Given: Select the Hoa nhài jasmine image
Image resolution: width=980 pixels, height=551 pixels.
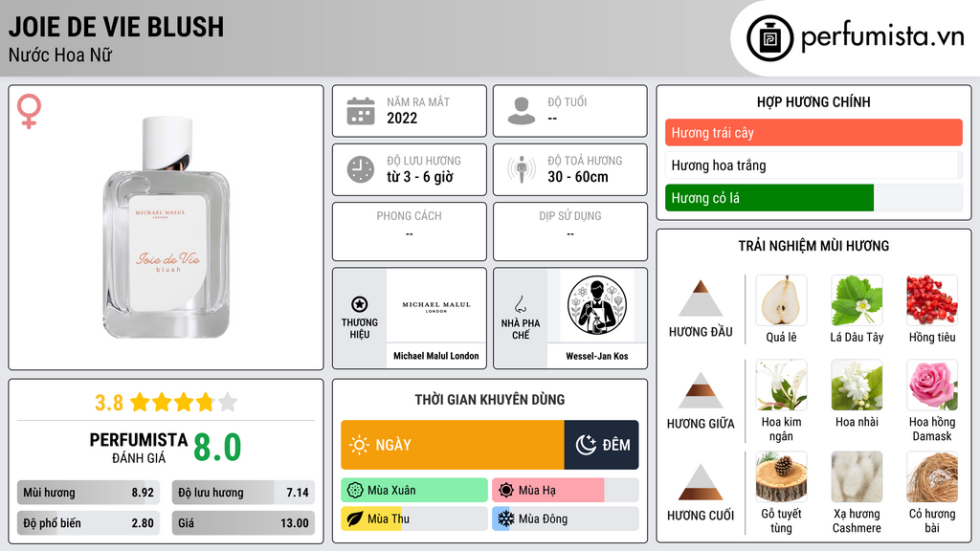Looking at the screenshot, I should pyautogui.click(x=857, y=386).
